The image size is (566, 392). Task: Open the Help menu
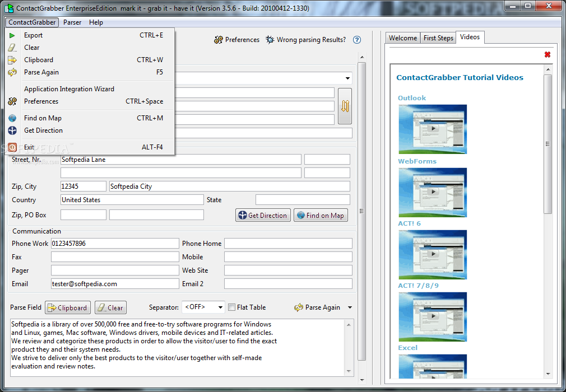click(96, 22)
